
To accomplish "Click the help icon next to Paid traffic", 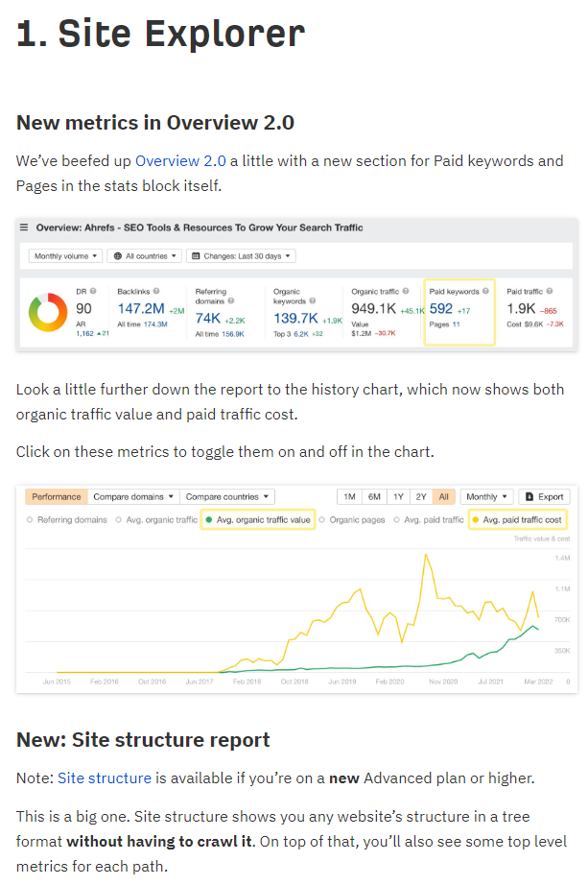I will [549, 291].
